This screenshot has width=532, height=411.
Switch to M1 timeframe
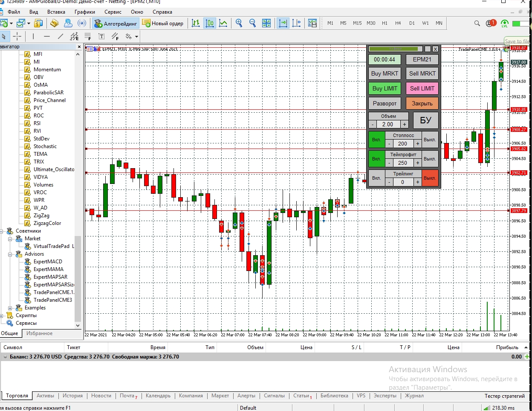coord(330,23)
